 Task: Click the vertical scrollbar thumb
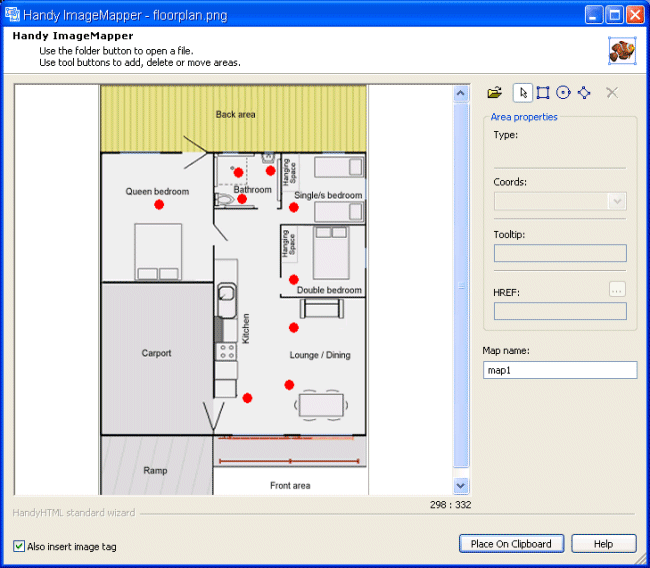pos(461,285)
